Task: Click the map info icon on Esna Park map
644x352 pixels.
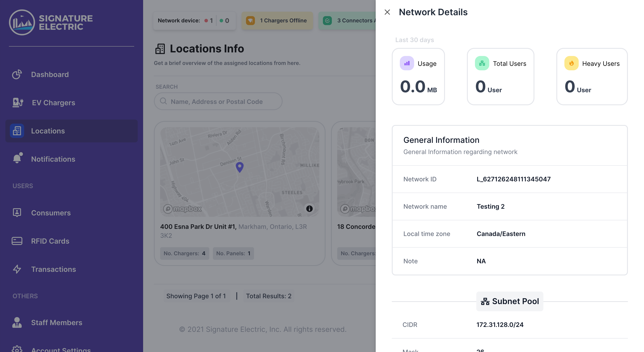Action: tap(309, 208)
